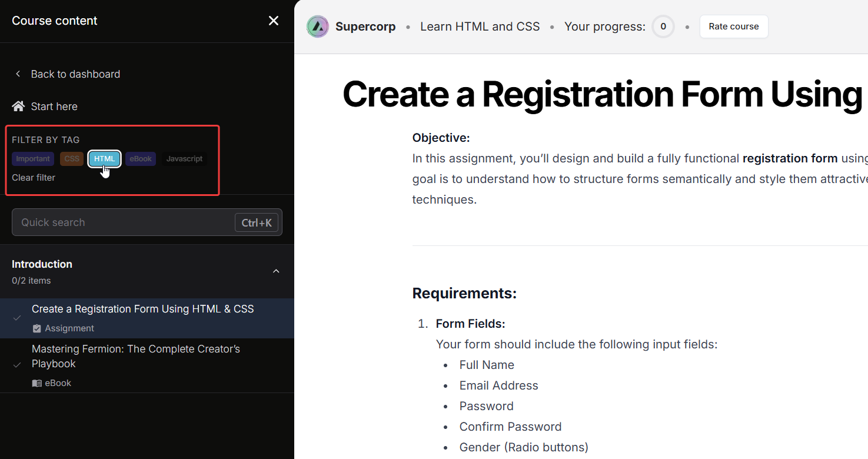Screen dimensions: 868x459
Task: Click the Clear filter link
Action: (x=34, y=178)
